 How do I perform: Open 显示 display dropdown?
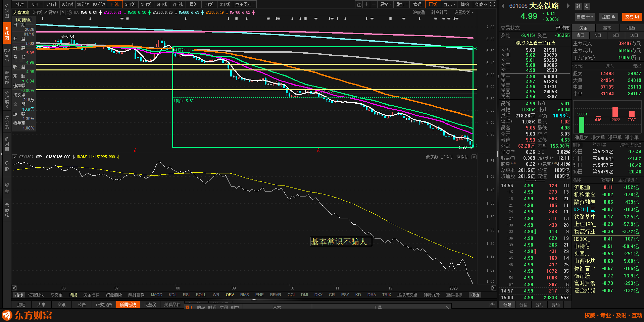pyautogui.click(x=450, y=4)
